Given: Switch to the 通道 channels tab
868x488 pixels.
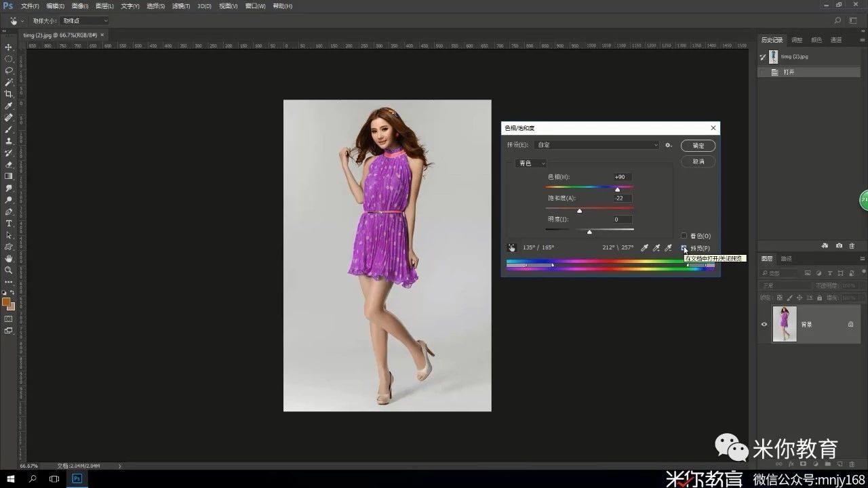Looking at the screenshot, I should click(836, 40).
